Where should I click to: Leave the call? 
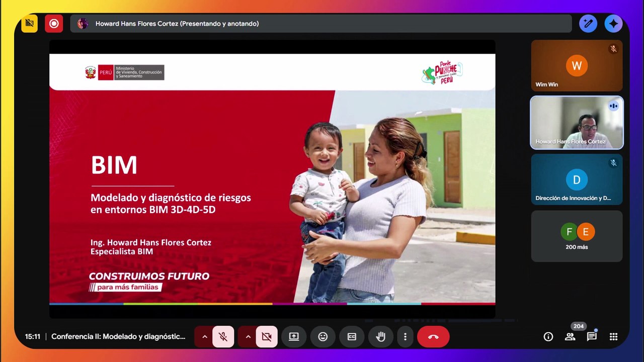point(433,337)
